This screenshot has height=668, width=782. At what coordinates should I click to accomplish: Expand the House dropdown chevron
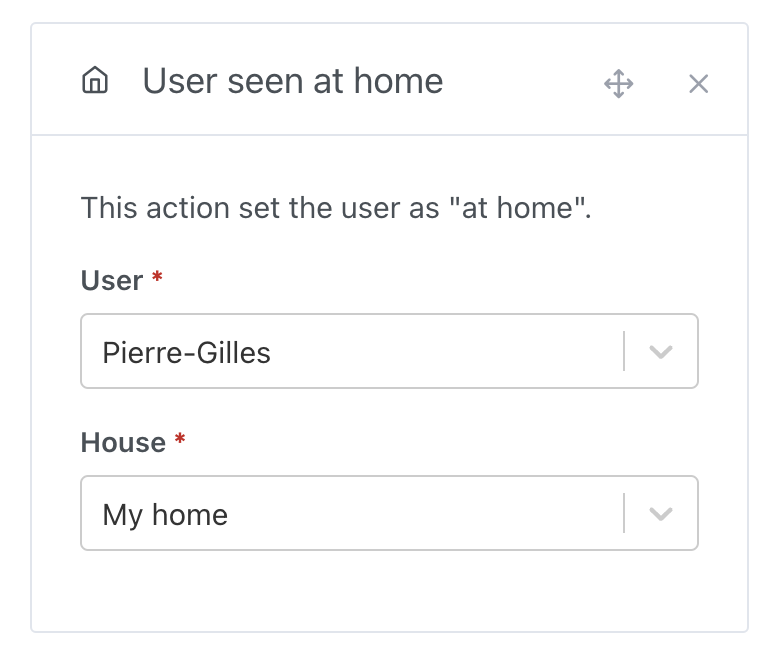click(660, 513)
